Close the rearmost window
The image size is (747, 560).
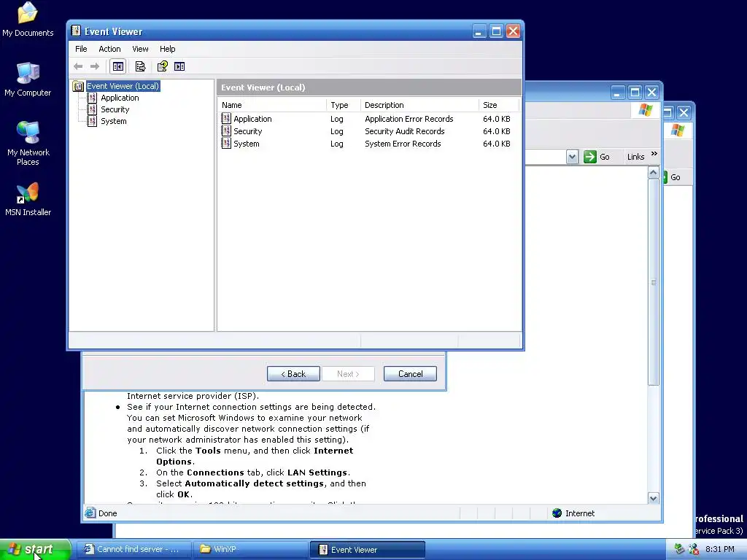684,112
